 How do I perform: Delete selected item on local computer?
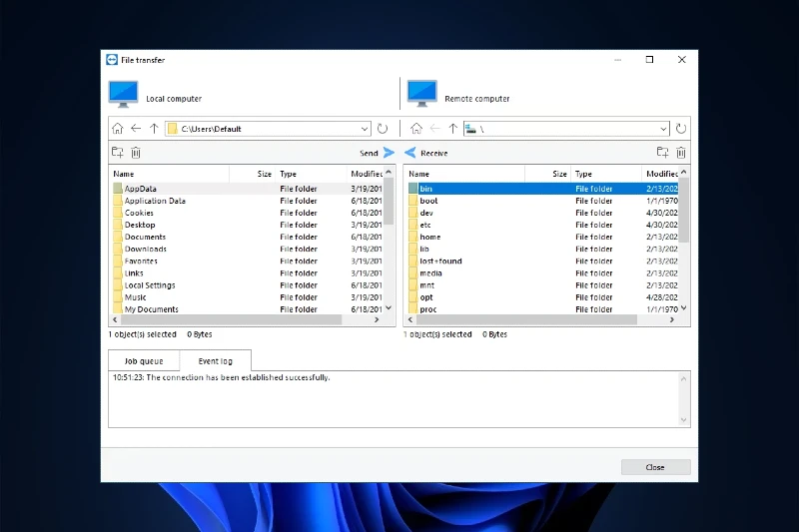point(136,153)
